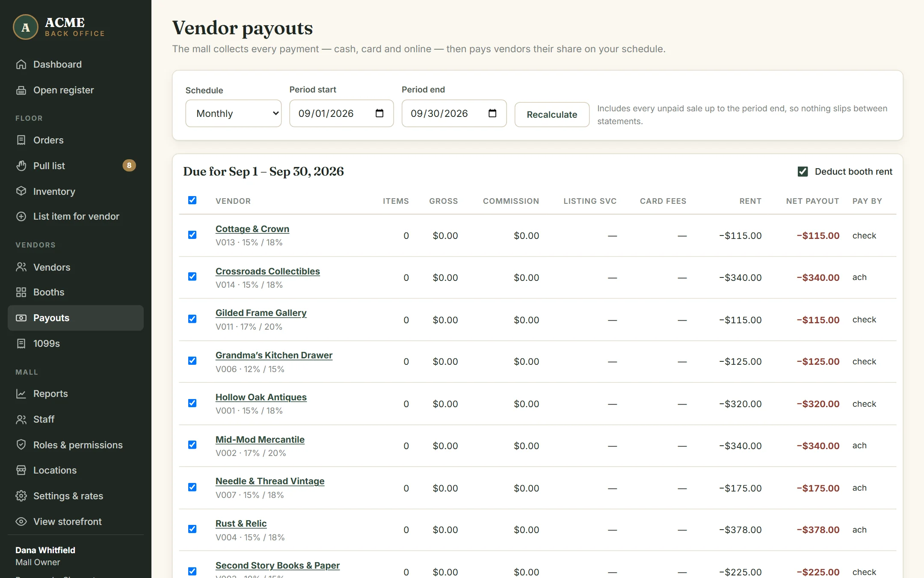Click the Dashboard home icon
The width and height of the screenshot is (924, 578).
21,64
